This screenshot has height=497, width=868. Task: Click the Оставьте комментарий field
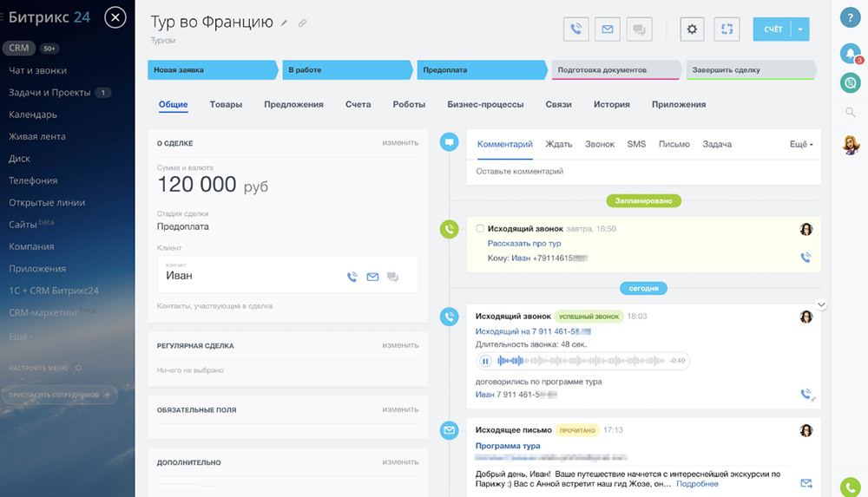click(643, 172)
